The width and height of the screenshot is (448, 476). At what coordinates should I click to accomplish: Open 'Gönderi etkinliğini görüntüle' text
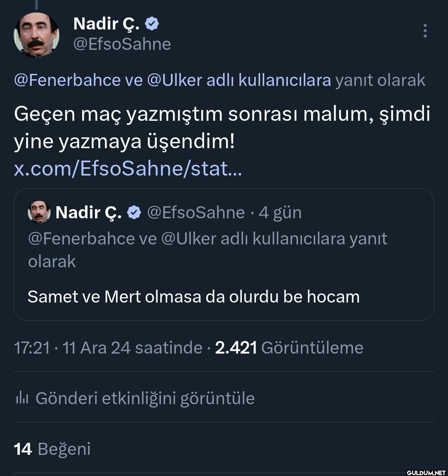[x=145, y=398]
